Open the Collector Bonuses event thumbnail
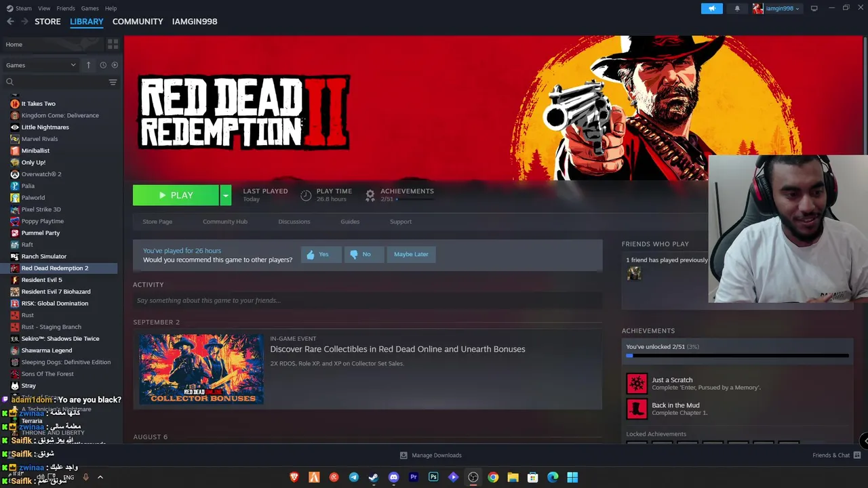Viewport: 868px width, 488px height. (201, 369)
